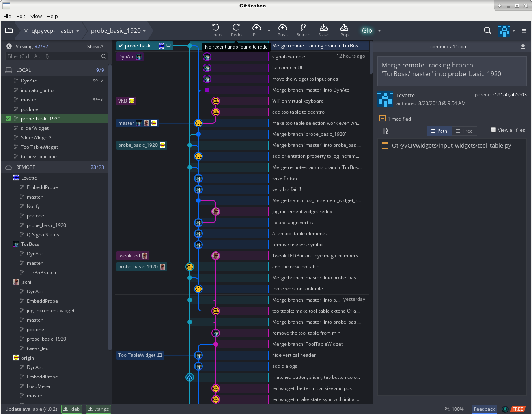Click the commit node on 'add the new tooltable' row

[190, 267]
